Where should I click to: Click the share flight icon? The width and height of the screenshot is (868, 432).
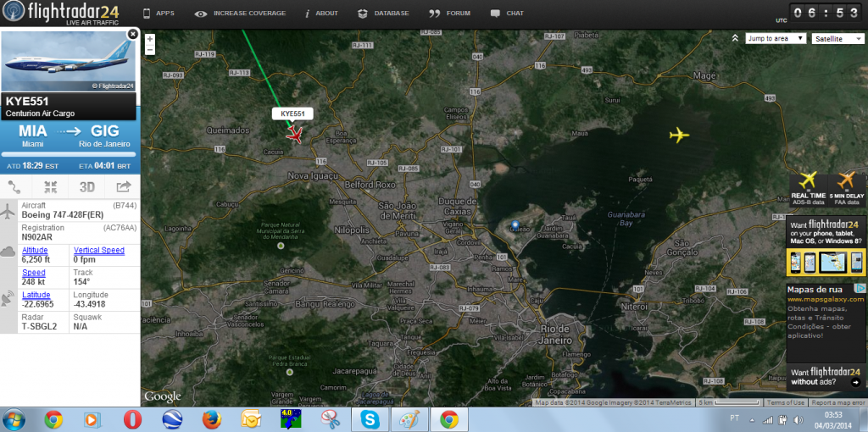click(124, 187)
